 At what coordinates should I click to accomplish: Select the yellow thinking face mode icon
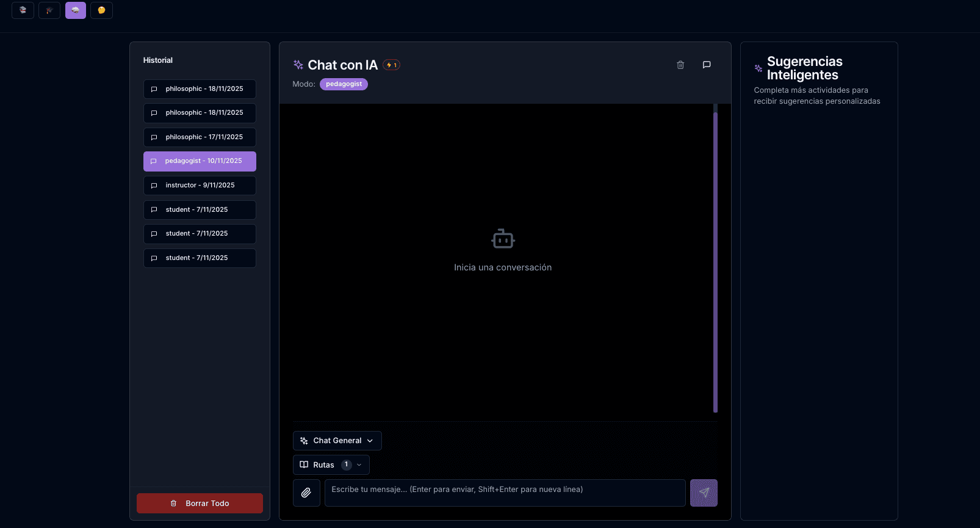[x=101, y=10]
